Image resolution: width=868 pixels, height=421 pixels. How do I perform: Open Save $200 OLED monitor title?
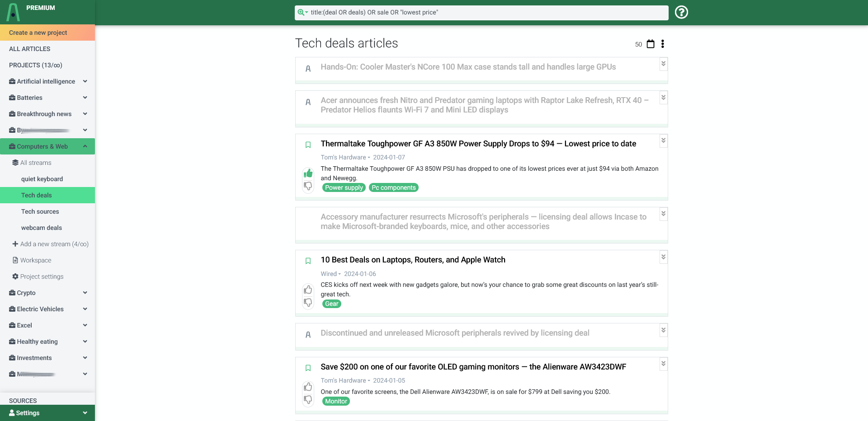coord(473,367)
